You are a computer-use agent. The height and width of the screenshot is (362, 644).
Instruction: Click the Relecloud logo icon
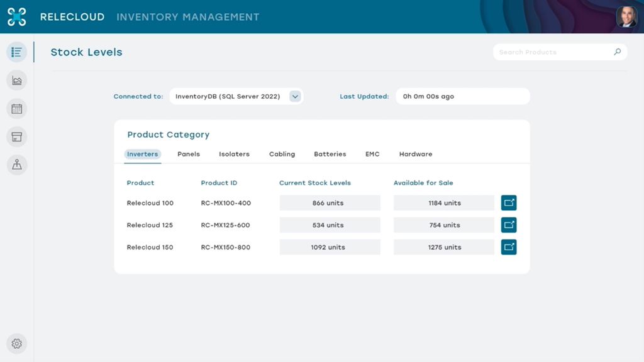[17, 17]
